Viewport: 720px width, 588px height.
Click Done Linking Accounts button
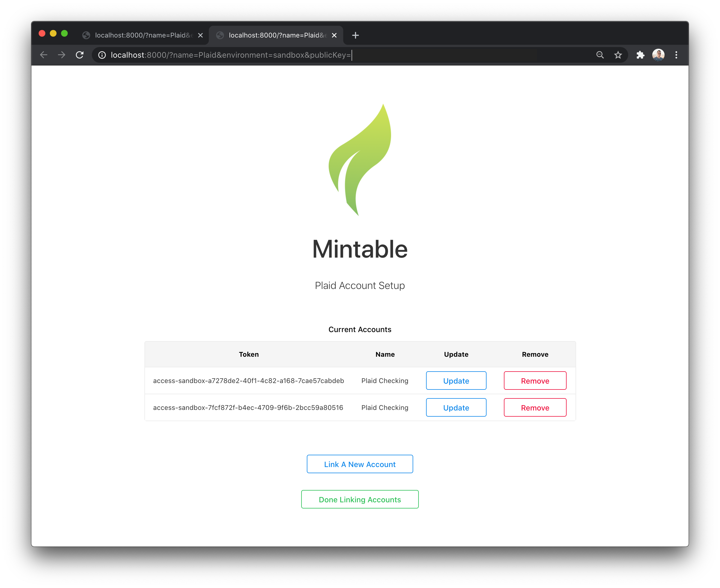[x=360, y=499]
